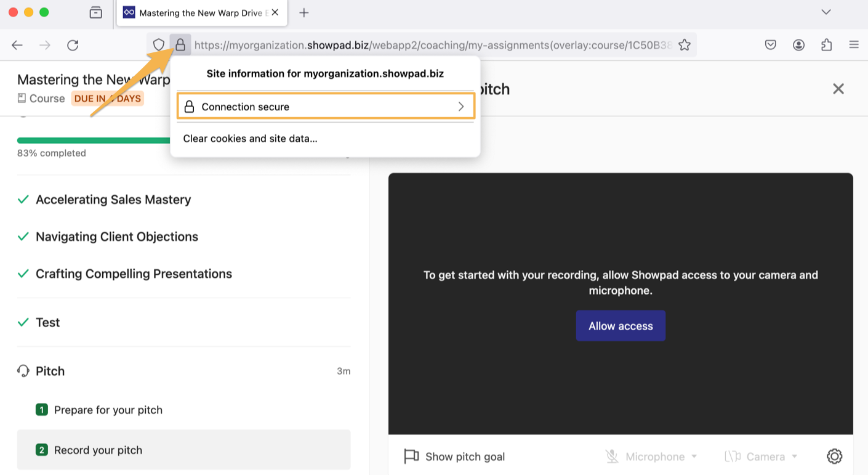Viewport: 868px width, 475px height.
Task: Go back using the navigation arrow
Action: [x=17, y=44]
